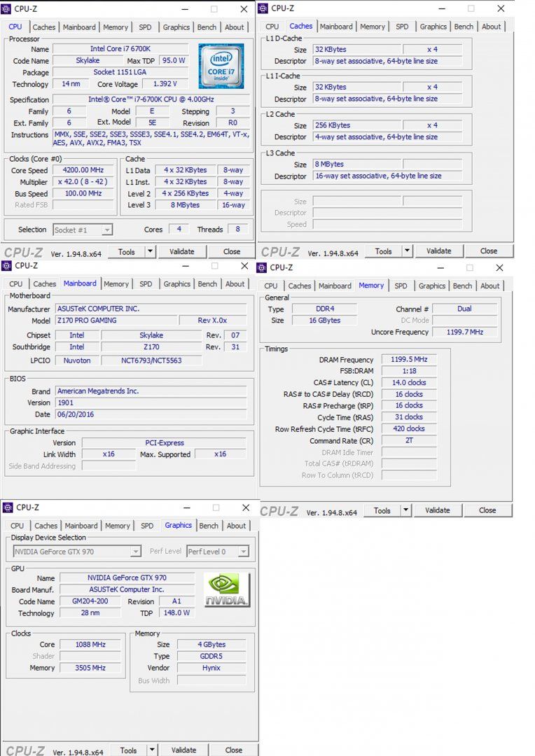The width and height of the screenshot is (535, 756).
Task: Click the Graphic Interface version PCI-Express
Action: coord(165,442)
